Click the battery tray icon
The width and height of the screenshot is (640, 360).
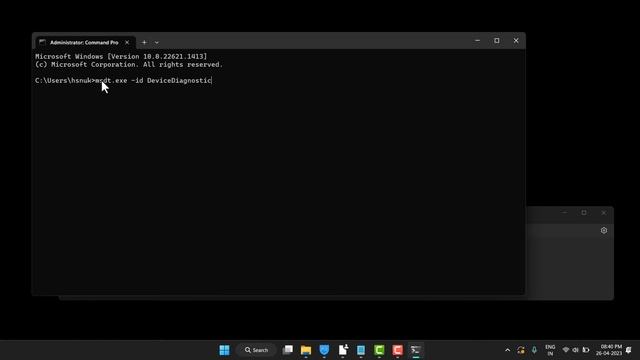[586, 350]
